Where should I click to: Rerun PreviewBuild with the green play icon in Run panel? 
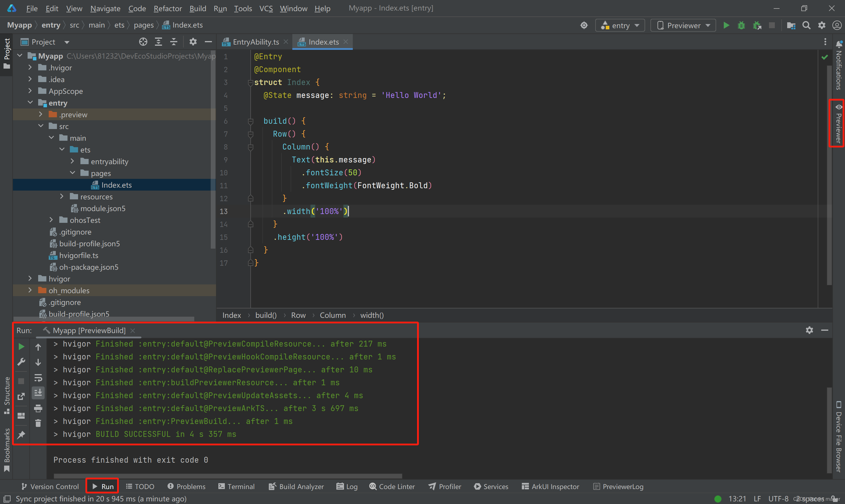click(21, 347)
